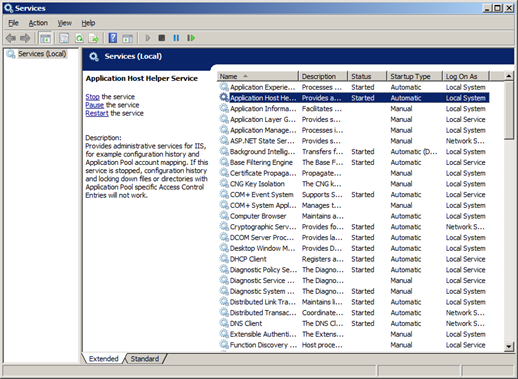The image size is (518, 379).
Task: Click the Restart Service toolbar icon
Action: coord(191,38)
